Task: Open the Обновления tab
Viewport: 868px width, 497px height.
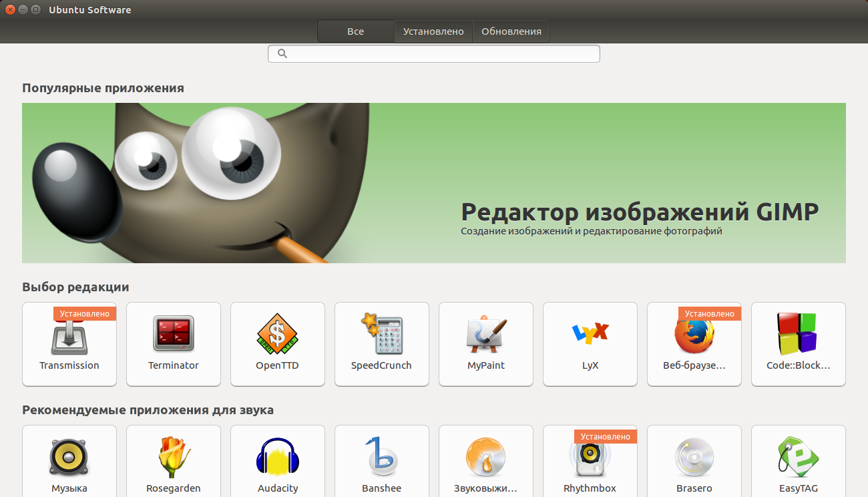Action: pyautogui.click(x=511, y=31)
